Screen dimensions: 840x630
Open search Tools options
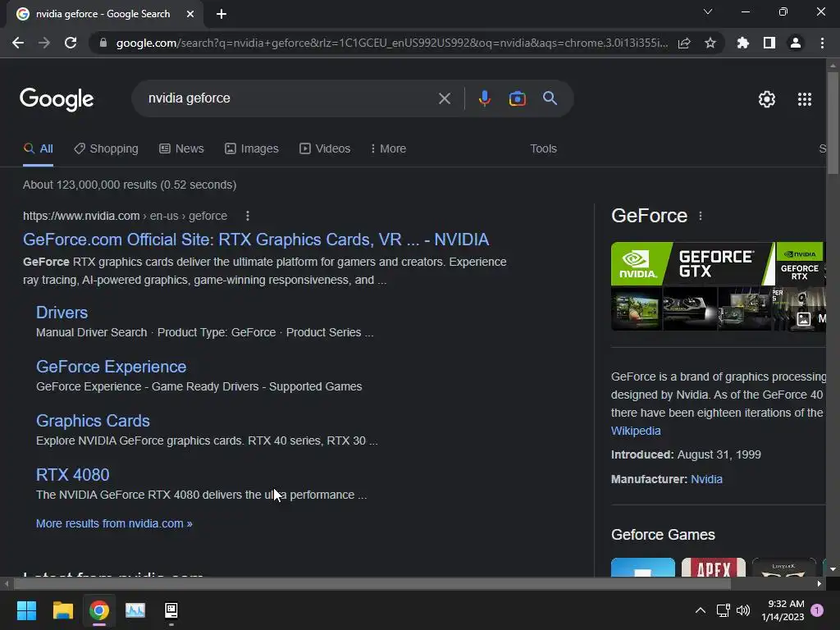pyautogui.click(x=543, y=149)
